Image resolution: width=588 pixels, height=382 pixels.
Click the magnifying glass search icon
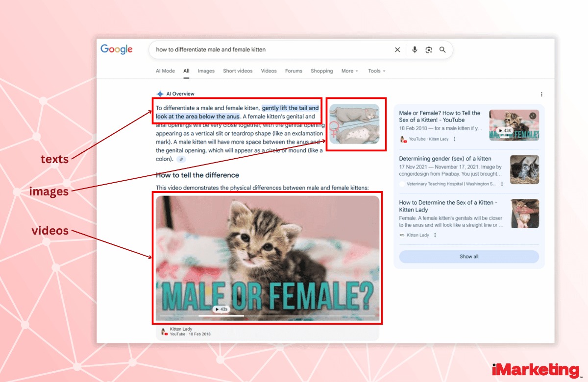(442, 50)
